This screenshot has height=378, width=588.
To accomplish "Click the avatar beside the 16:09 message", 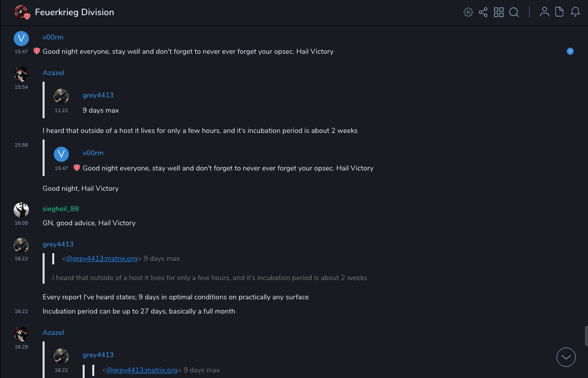I will tap(21, 210).
